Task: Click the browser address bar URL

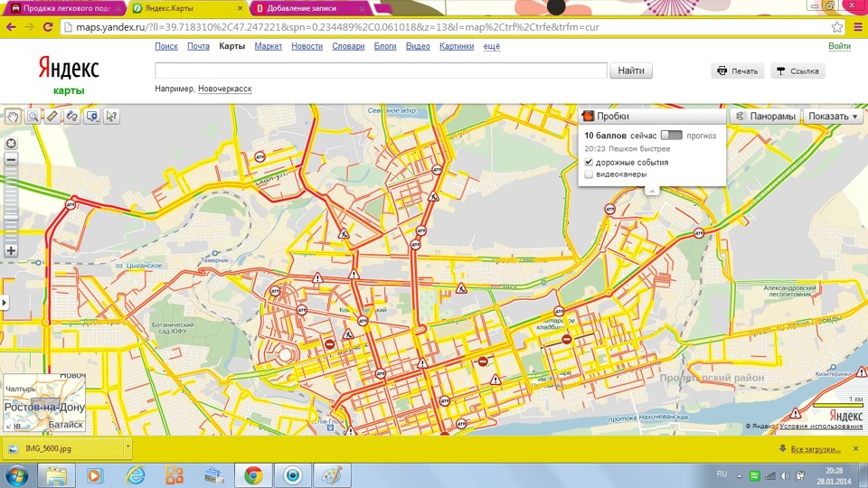Action: [337, 27]
